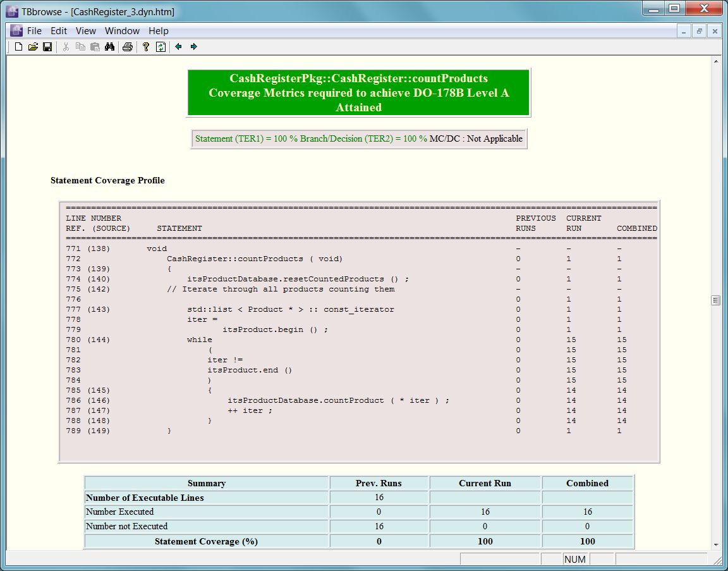Screen dimensions: 728x571
Task: Go forward with the right arrow icon
Action: click(193, 47)
